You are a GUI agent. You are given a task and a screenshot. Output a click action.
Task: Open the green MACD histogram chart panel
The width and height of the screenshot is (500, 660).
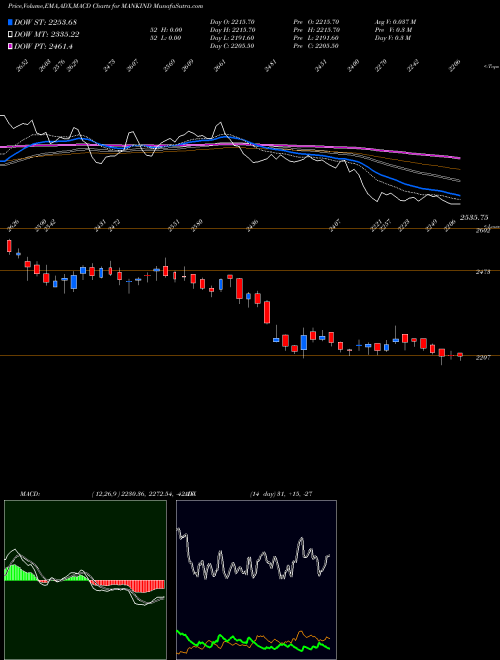pyautogui.click(x=85, y=580)
